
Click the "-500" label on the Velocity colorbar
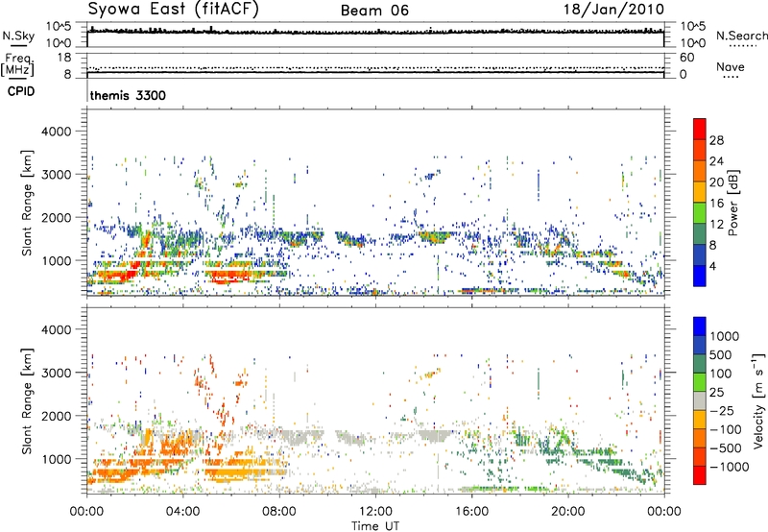(726, 448)
